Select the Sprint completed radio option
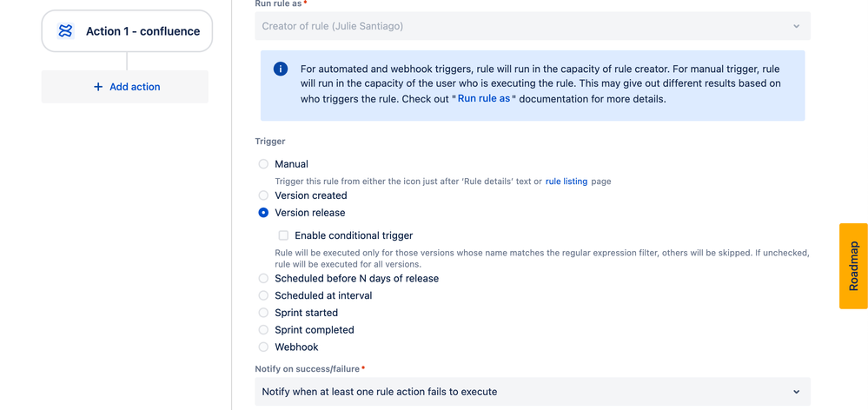The height and width of the screenshot is (410, 868). 263,330
